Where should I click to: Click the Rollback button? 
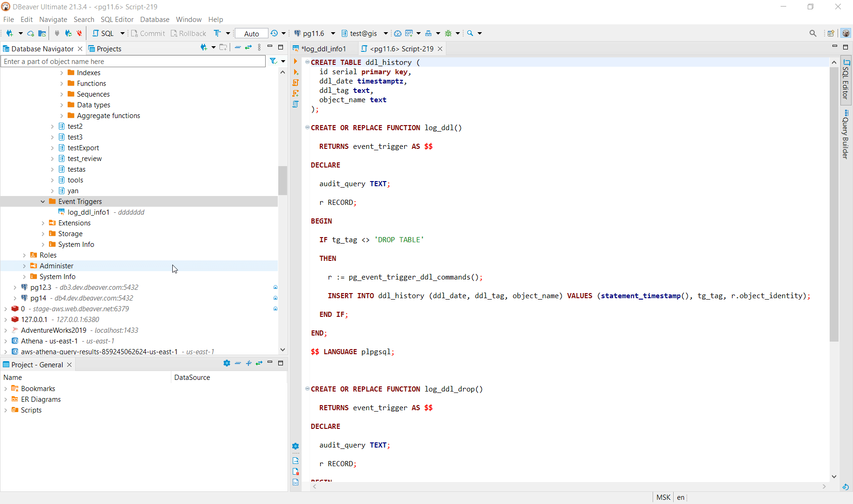[189, 33]
